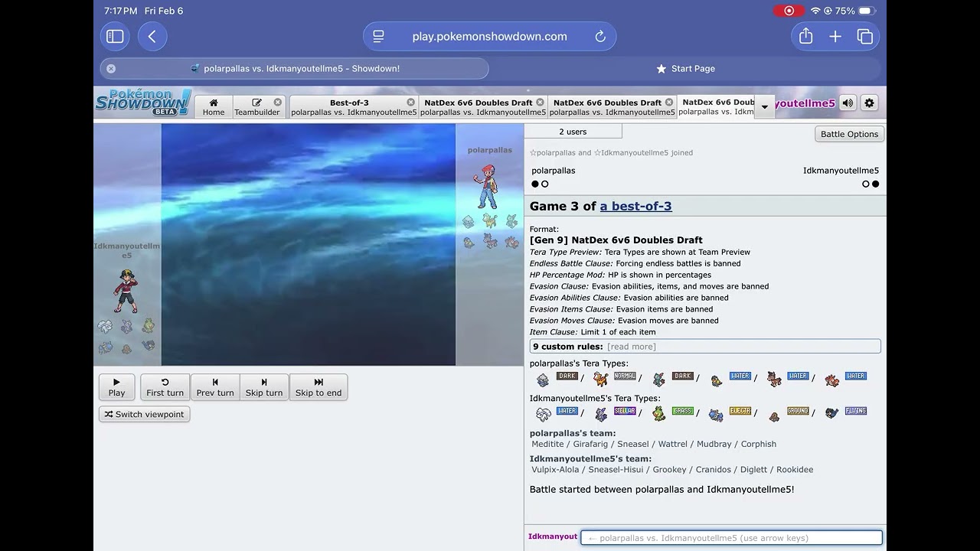Expand custom rules with read more

[x=631, y=347]
